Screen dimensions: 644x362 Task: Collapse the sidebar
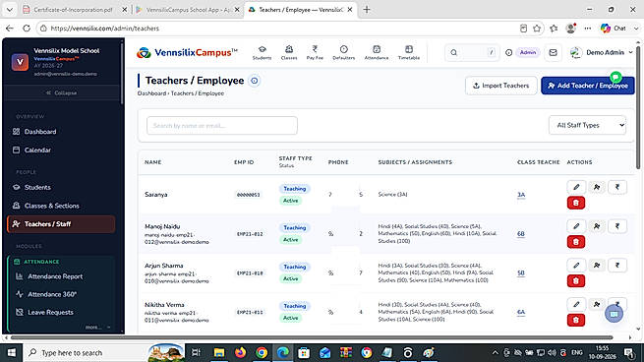[x=62, y=92]
